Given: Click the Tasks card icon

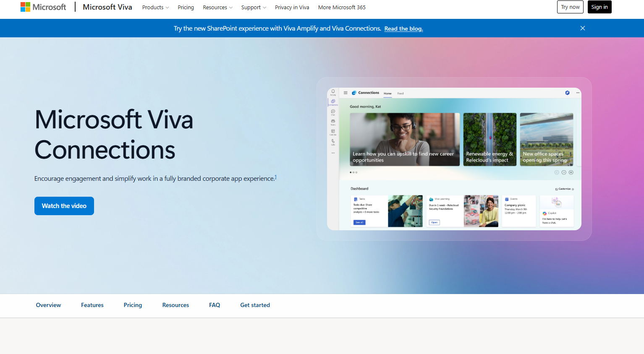Looking at the screenshot, I should coord(356,199).
